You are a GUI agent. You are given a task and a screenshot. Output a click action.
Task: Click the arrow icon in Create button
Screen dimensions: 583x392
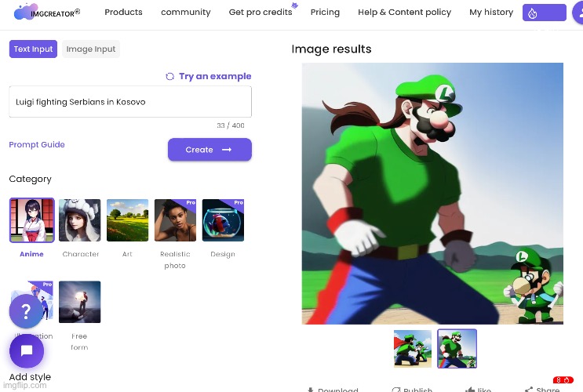coord(227,150)
